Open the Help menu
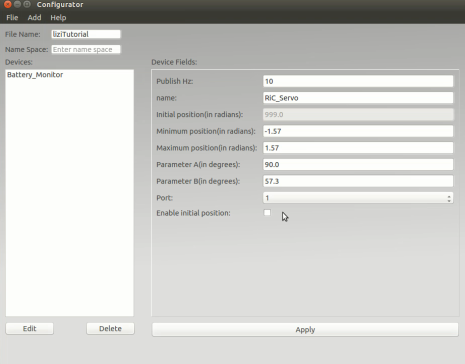This screenshot has width=465, height=364. [x=58, y=18]
